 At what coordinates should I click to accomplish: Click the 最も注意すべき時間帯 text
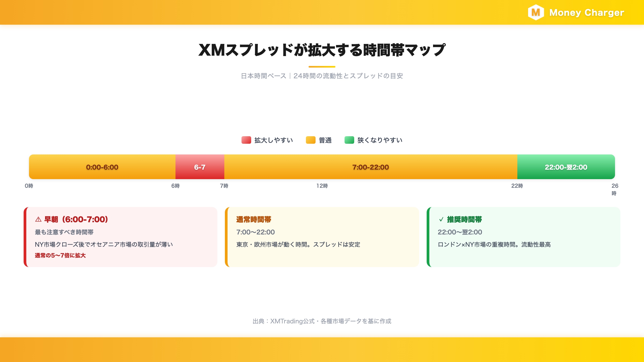[64, 232]
